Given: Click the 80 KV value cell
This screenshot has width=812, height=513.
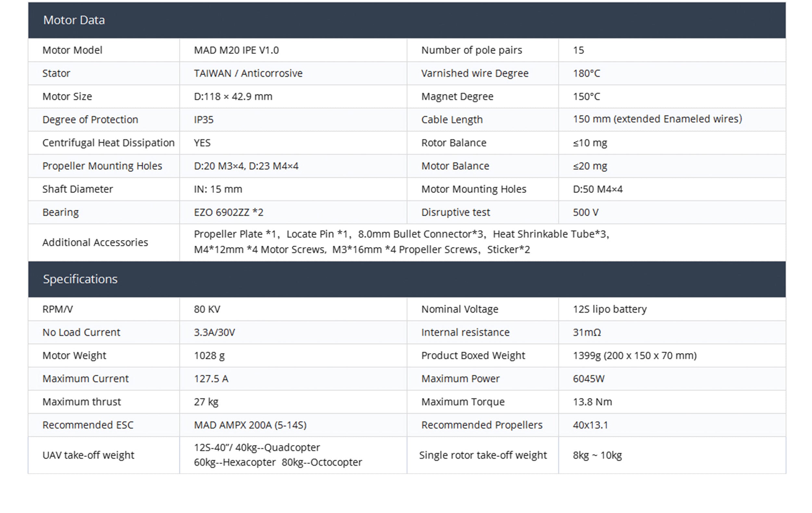Looking at the screenshot, I should tap(207, 309).
